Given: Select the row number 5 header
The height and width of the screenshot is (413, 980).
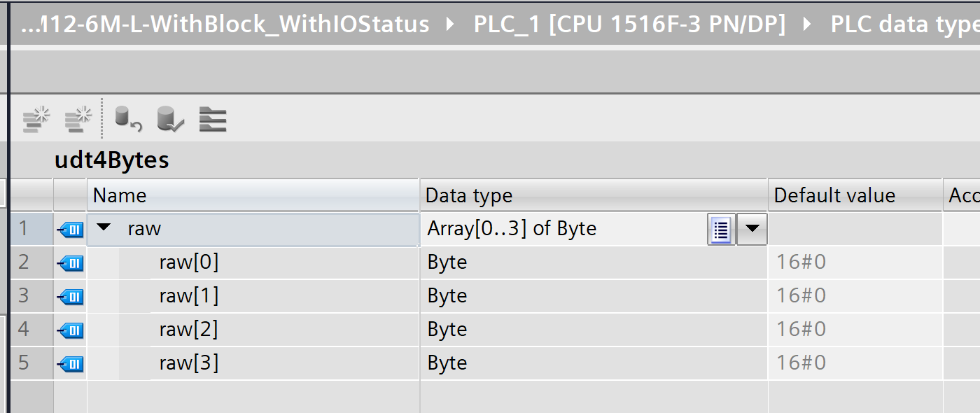Looking at the screenshot, I should [24, 363].
